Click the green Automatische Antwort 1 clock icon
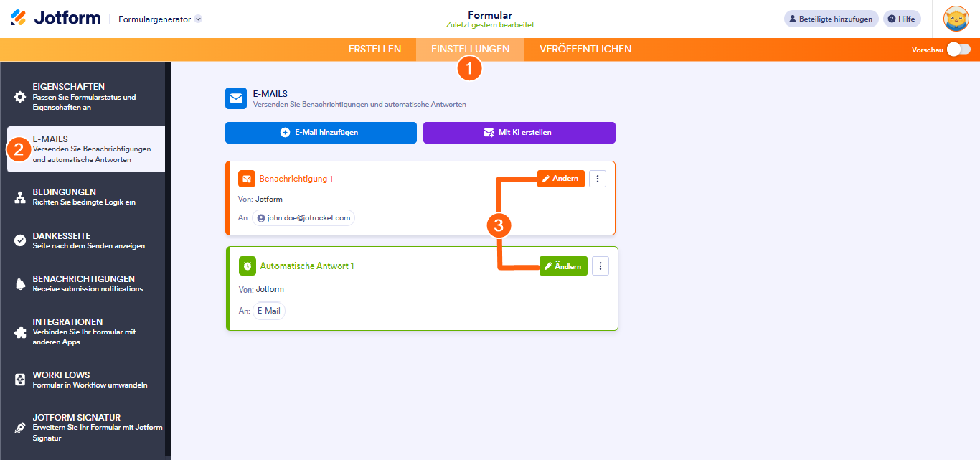Image resolution: width=980 pixels, height=460 pixels. point(248,266)
